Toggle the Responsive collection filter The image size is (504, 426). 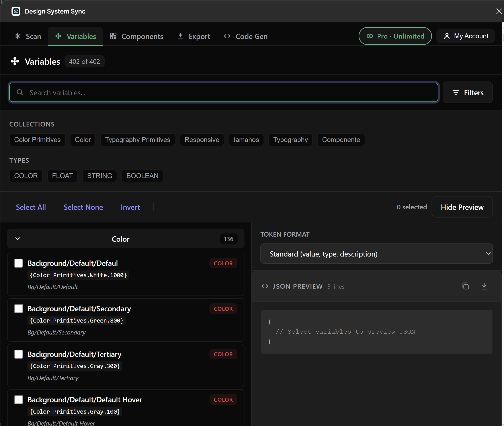[202, 140]
